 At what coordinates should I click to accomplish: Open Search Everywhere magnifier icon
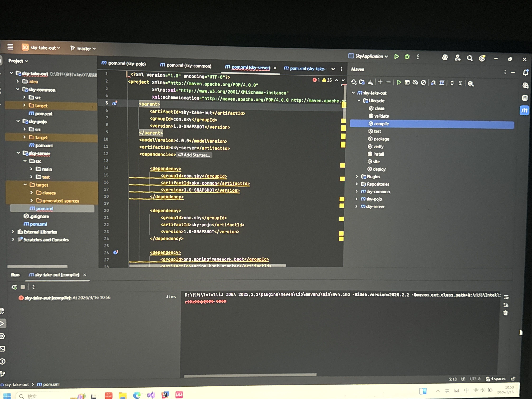pos(469,58)
